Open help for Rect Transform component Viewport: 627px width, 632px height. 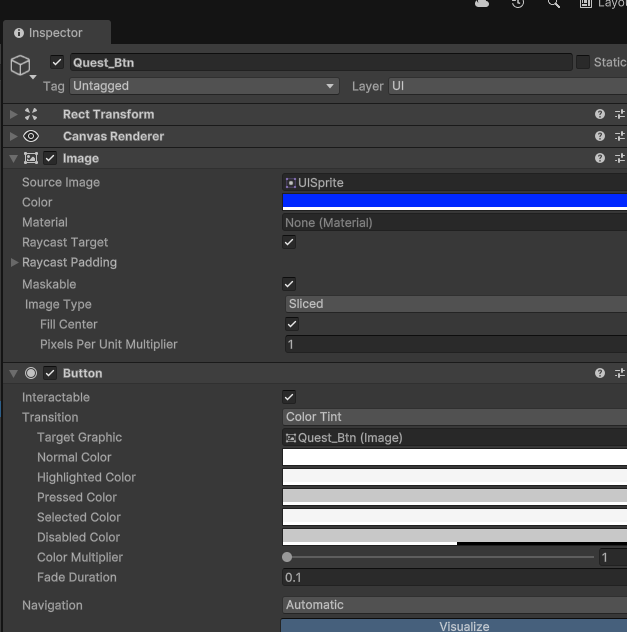(600, 115)
